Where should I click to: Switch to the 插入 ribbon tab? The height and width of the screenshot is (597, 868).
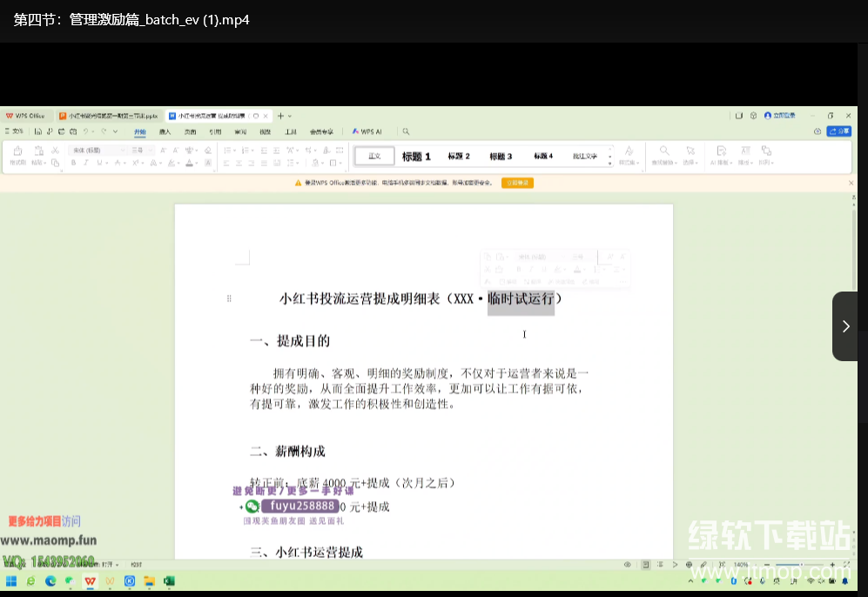[165, 131]
